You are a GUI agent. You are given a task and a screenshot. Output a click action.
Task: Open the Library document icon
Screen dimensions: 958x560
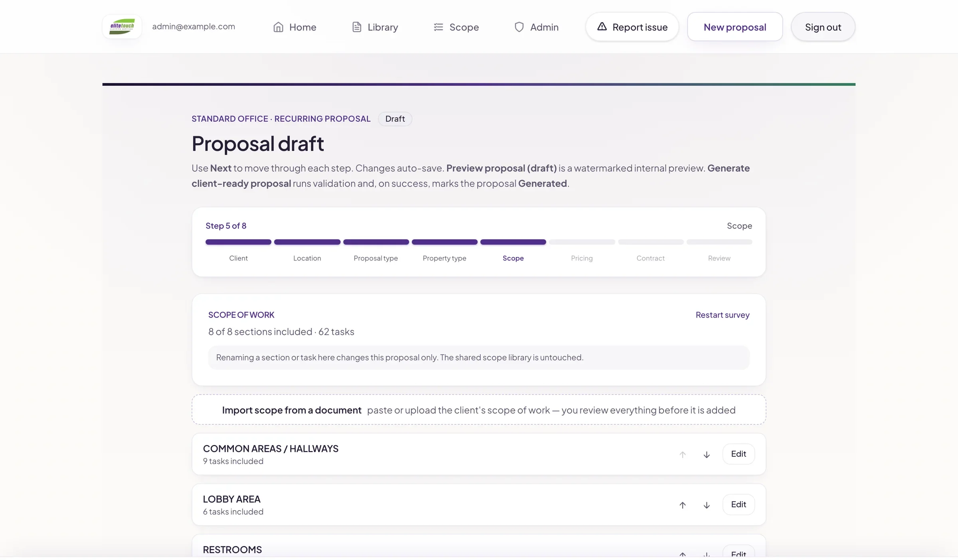[357, 27]
